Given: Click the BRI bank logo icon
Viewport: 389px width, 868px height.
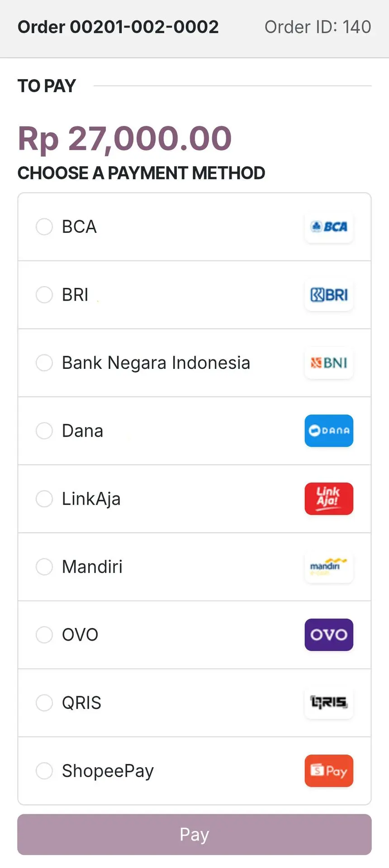Looking at the screenshot, I should point(329,295).
